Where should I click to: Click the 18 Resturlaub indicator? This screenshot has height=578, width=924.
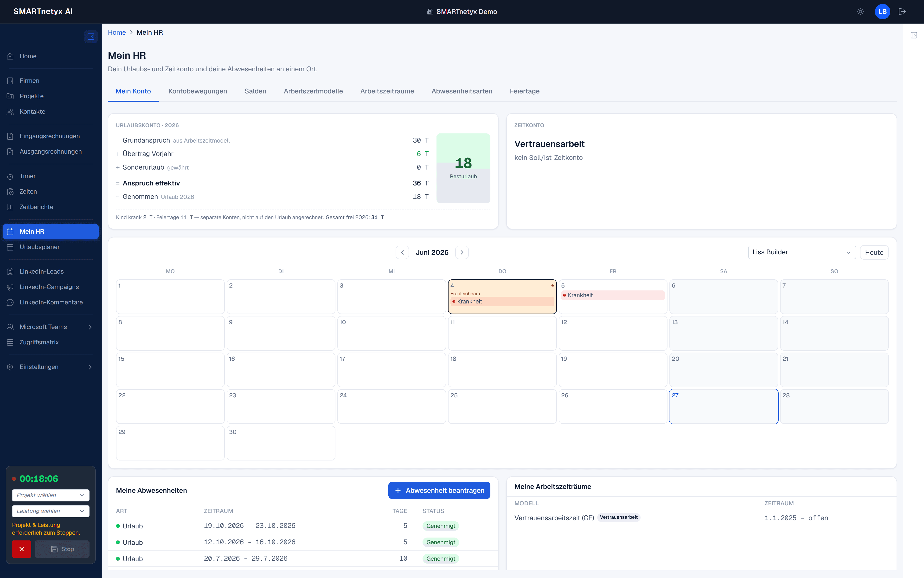pos(463,168)
